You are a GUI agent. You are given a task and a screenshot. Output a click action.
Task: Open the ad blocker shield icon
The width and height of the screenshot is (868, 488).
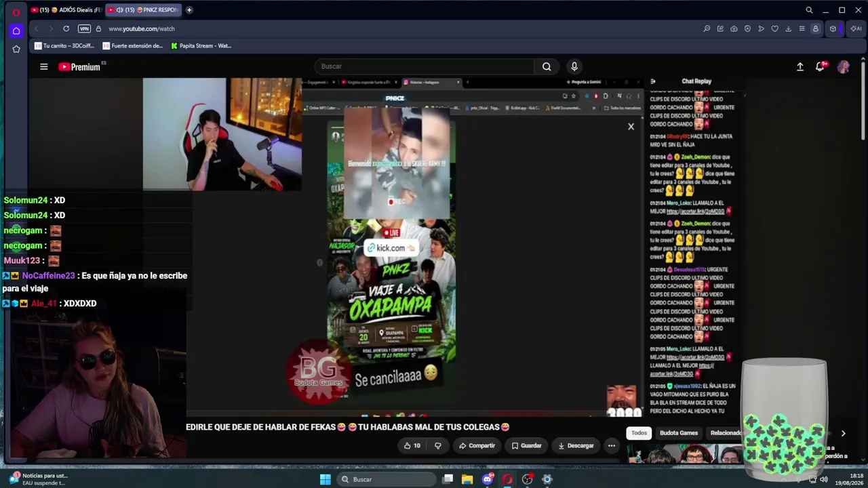click(x=747, y=28)
